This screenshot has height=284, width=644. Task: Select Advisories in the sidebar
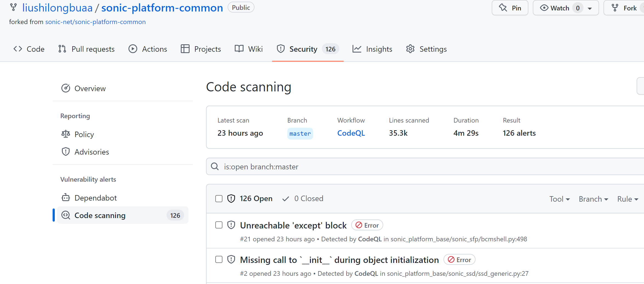(122, 152)
